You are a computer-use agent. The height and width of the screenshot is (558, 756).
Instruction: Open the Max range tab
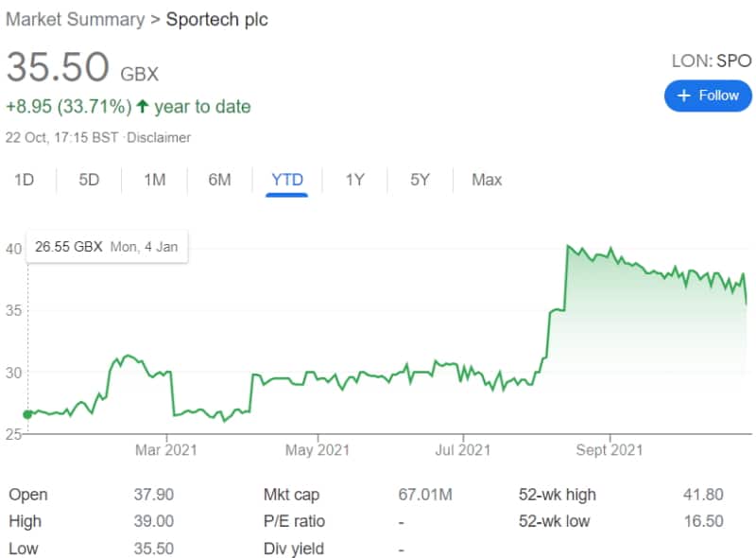[487, 180]
